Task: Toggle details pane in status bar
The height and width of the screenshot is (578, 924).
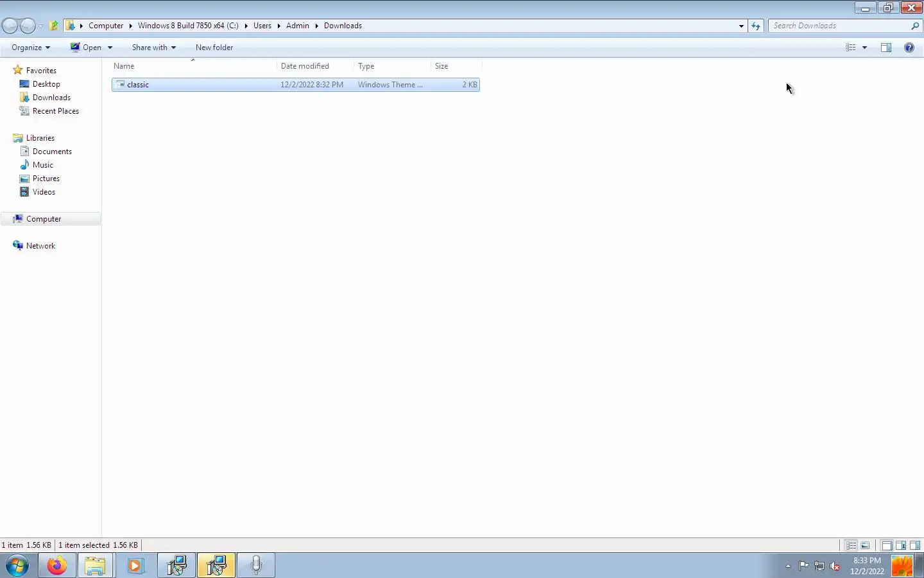Action: (x=901, y=545)
